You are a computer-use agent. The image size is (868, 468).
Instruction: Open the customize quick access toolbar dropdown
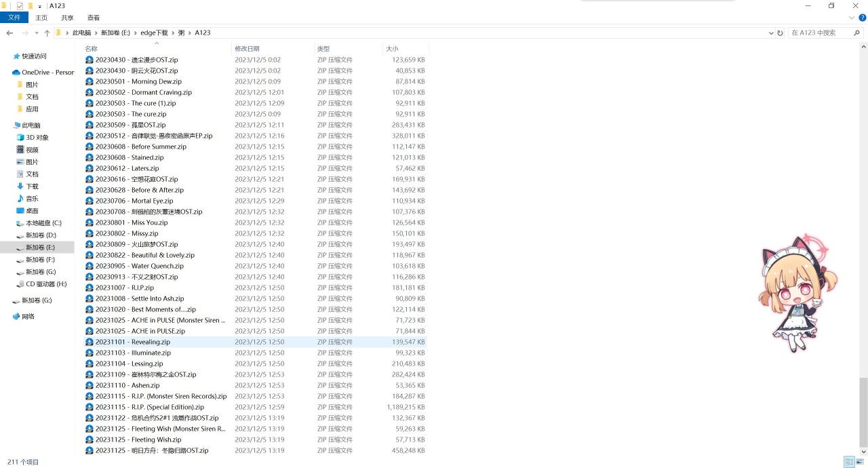click(x=40, y=6)
